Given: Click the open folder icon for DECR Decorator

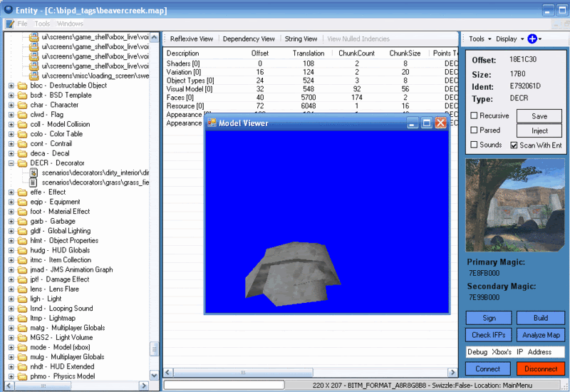Looking at the screenshot, I should pyautogui.click(x=23, y=163).
